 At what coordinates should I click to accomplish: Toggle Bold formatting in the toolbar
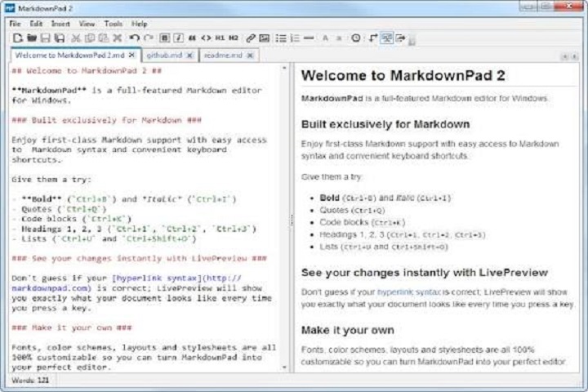coord(164,38)
